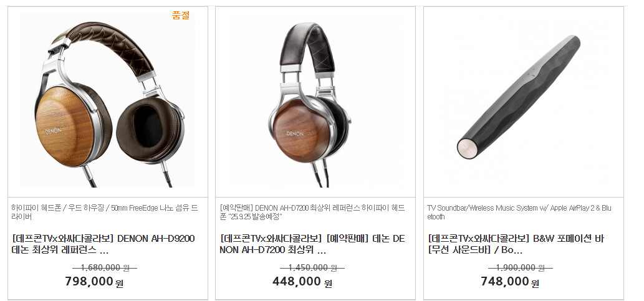Image resolution: width=644 pixels, height=301 pixels.
Task: Click the struck-through 1,680,000원 original price
Action: click(x=105, y=268)
